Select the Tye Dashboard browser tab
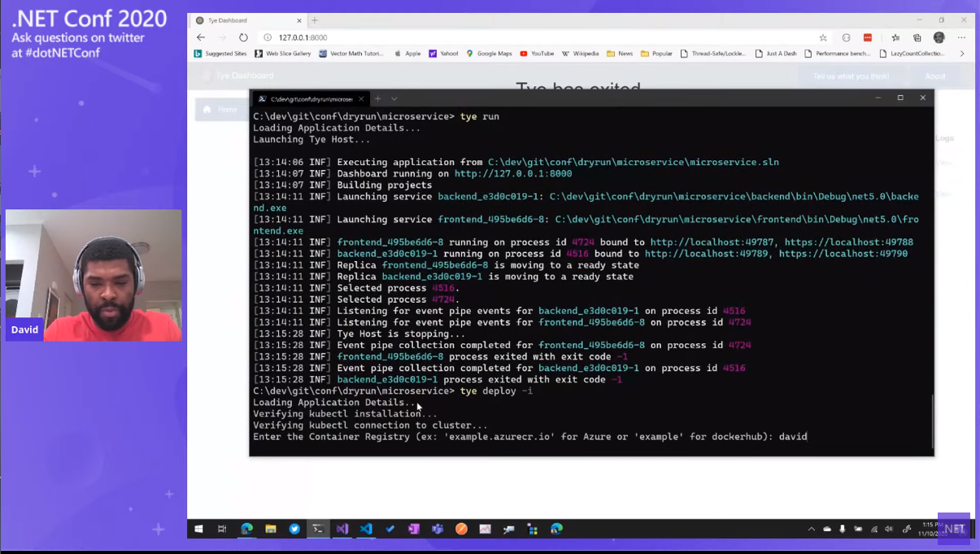Viewport: 980px width, 554px height. coord(244,20)
